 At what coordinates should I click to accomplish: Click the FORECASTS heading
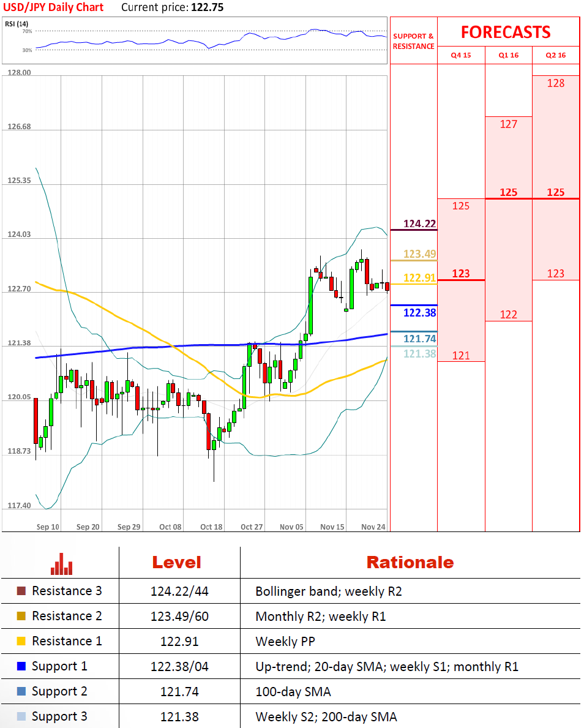point(506,32)
